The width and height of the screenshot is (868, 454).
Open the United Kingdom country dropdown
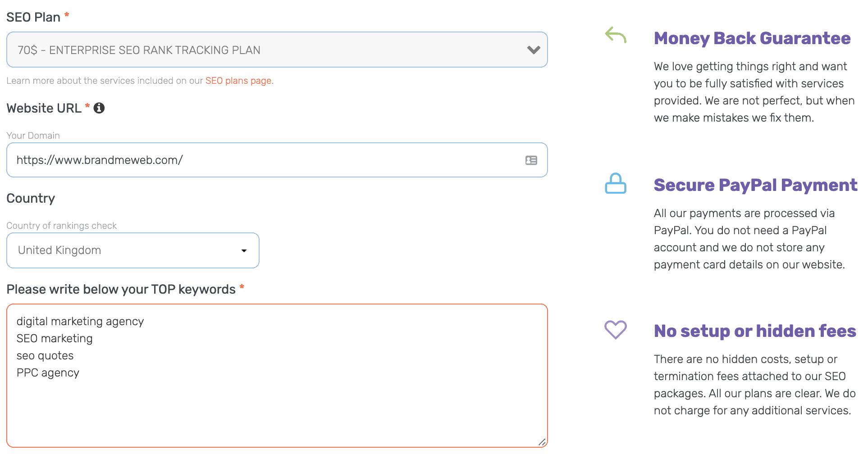pyautogui.click(x=133, y=250)
